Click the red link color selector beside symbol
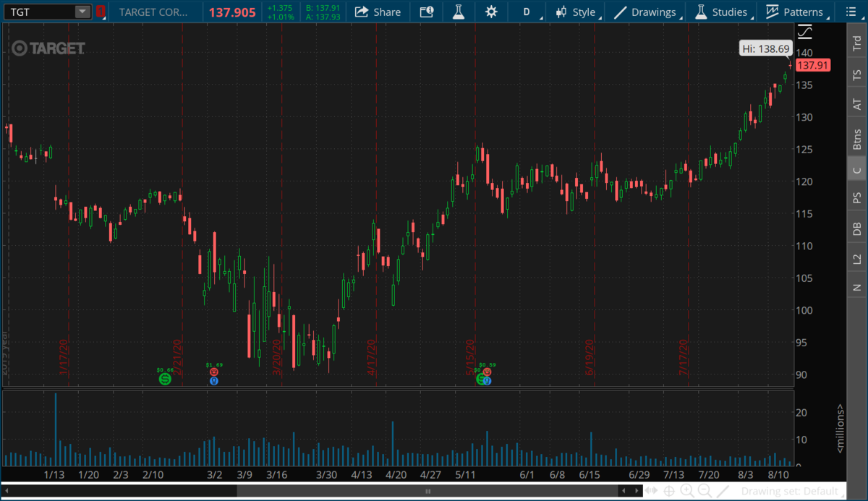 (x=101, y=12)
